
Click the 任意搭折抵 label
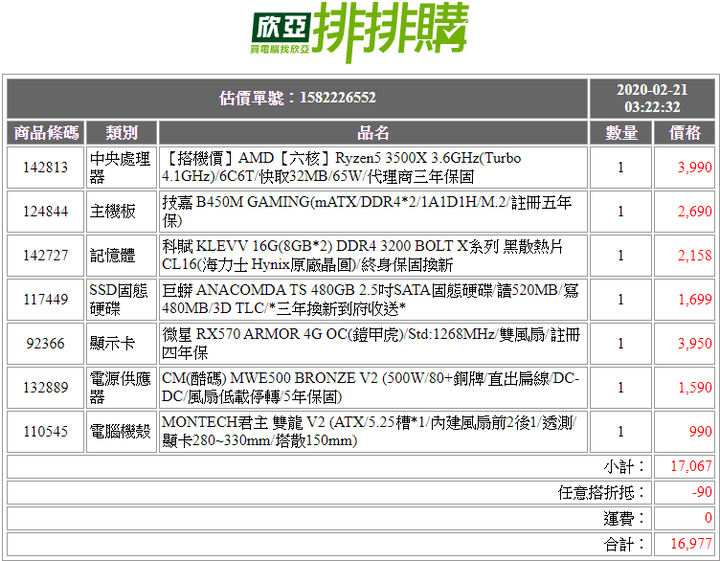pyautogui.click(x=602, y=493)
